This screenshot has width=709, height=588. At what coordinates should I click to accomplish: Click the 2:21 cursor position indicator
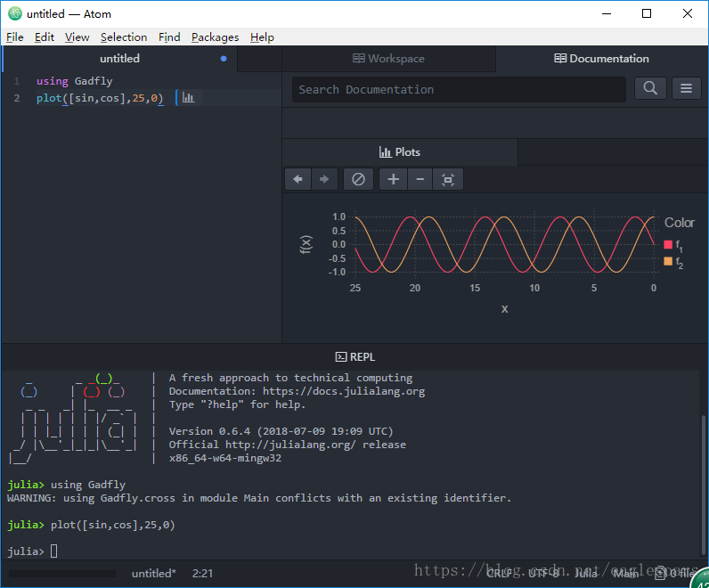coord(202,574)
